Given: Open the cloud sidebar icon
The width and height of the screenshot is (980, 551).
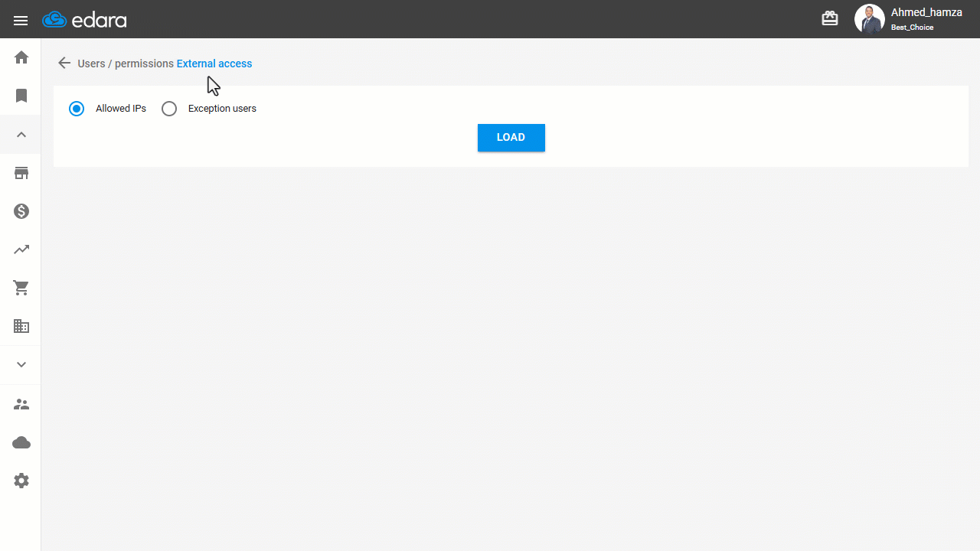Looking at the screenshot, I should [x=21, y=442].
